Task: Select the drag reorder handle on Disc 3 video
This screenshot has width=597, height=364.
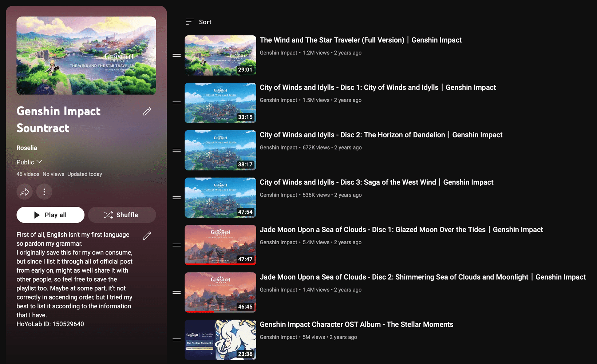Action: [177, 197]
